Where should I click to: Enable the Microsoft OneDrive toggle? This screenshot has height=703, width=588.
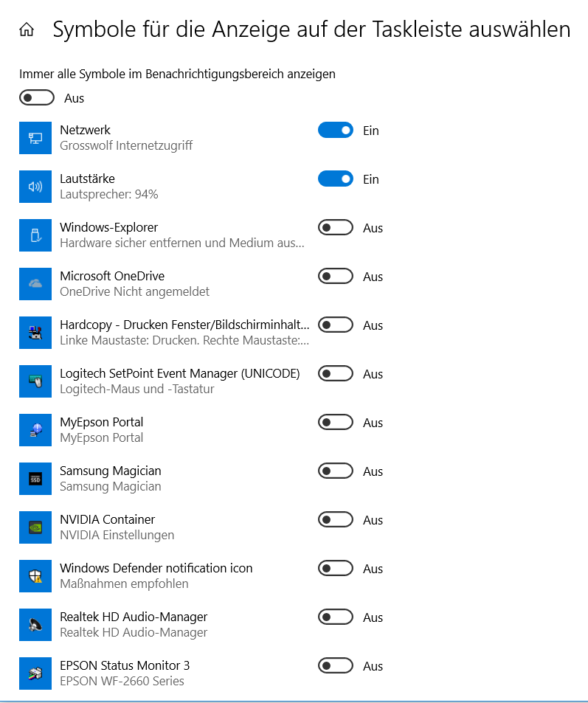point(336,276)
